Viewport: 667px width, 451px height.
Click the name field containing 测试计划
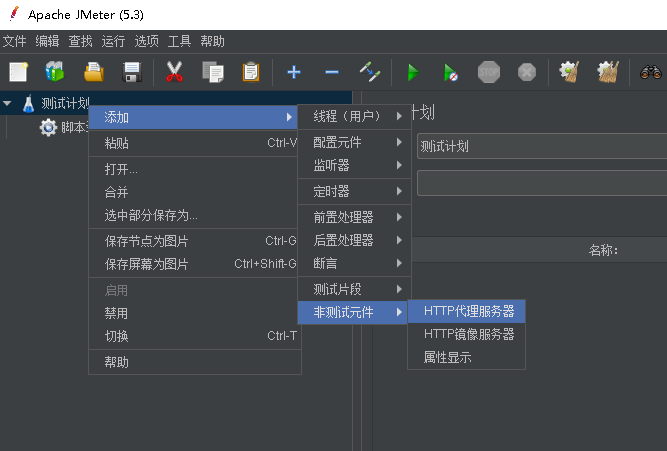pyautogui.click(x=542, y=146)
